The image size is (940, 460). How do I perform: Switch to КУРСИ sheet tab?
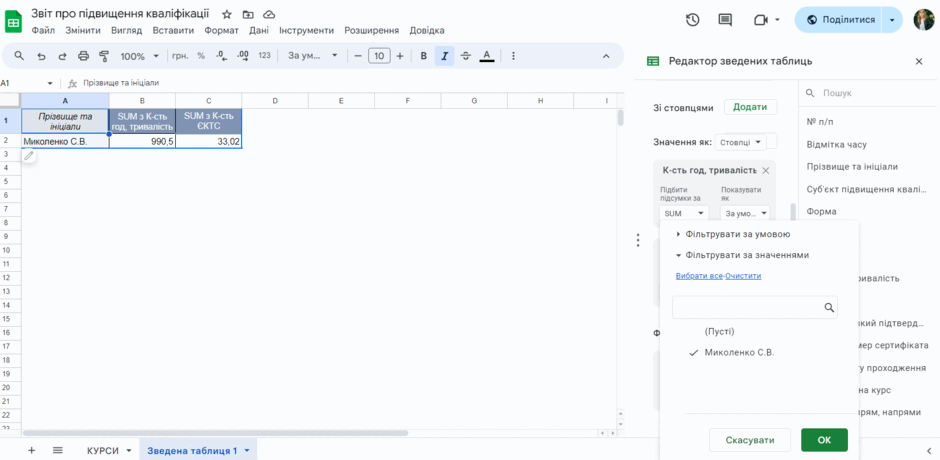tap(103, 450)
